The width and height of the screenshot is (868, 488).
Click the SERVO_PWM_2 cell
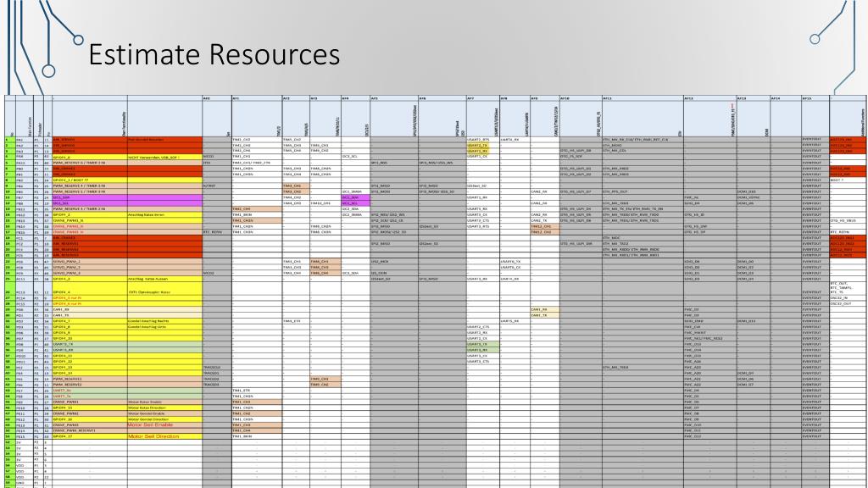tap(90, 267)
